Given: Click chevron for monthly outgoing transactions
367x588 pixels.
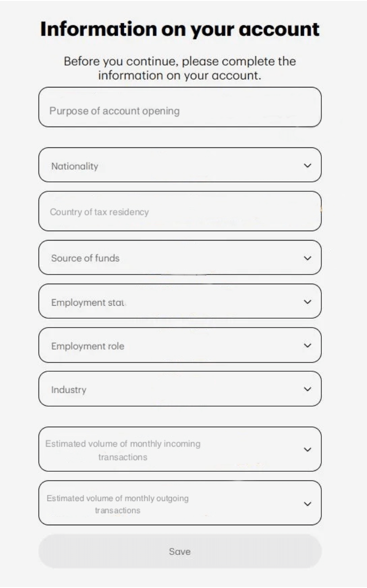Looking at the screenshot, I should 307,504.
